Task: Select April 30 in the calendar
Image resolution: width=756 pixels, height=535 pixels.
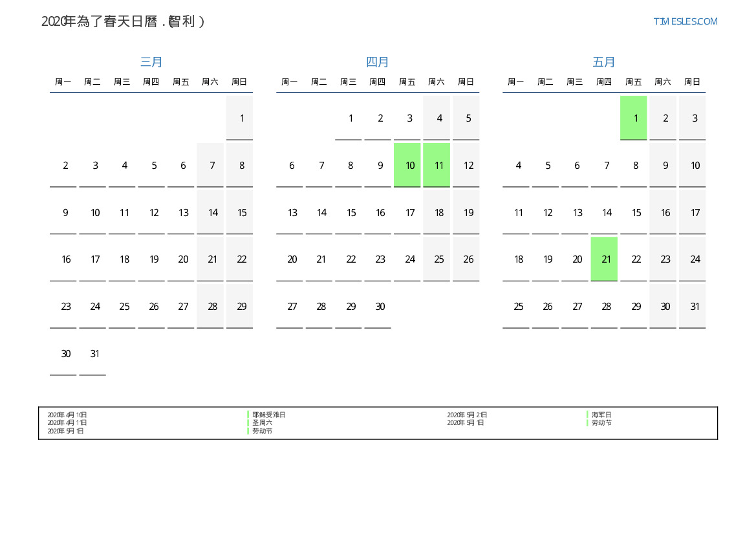Action: coord(380,306)
